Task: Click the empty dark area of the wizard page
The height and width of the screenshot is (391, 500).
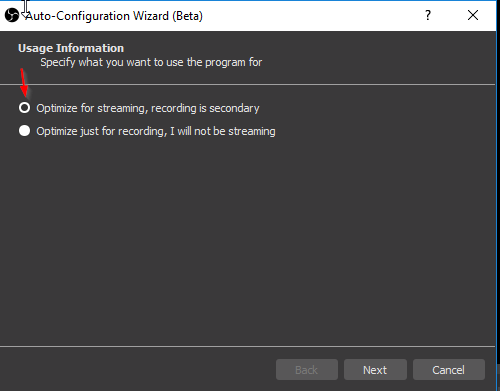Action: 247,240
